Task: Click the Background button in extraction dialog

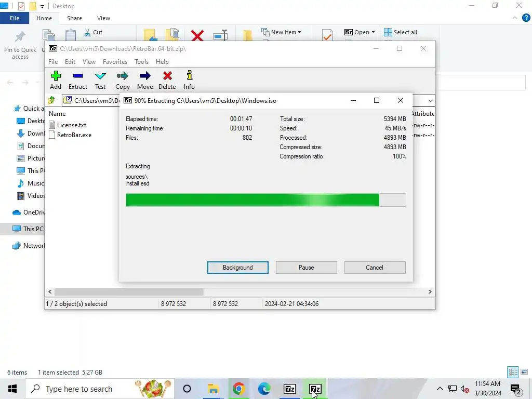Action: [x=238, y=268]
